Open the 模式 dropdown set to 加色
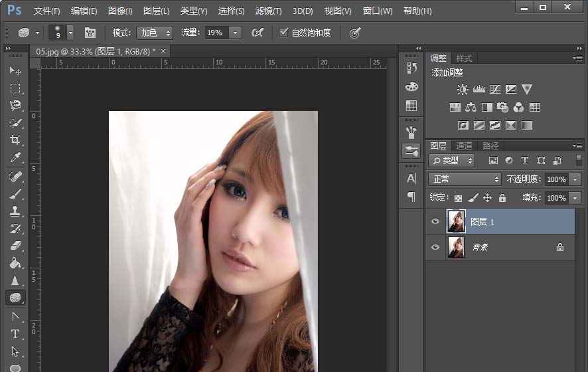Viewport: 588px width, 372px height. click(155, 33)
